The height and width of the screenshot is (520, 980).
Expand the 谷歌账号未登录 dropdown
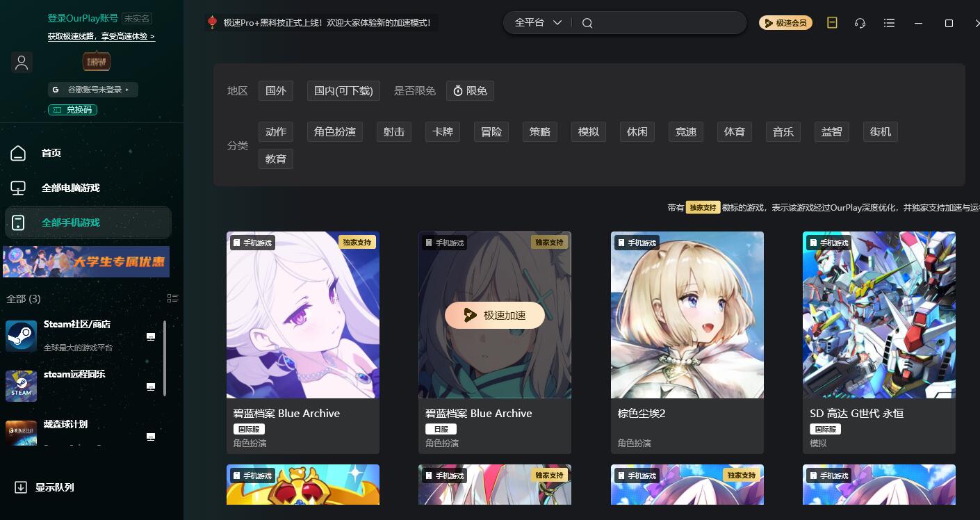92,90
